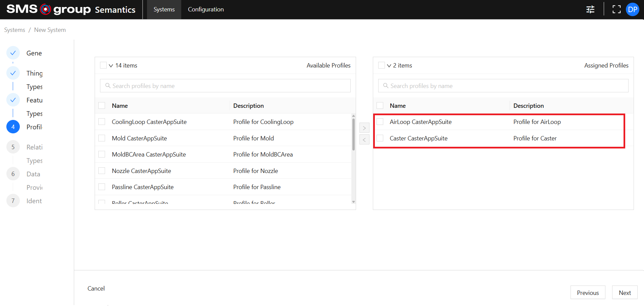The height and width of the screenshot is (306, 644).
Task: Open the Configuration tab
Action: [206, 9]
